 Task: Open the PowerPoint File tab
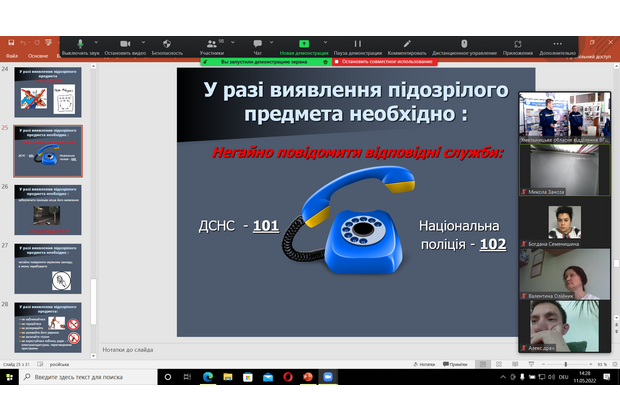point(10,56)
